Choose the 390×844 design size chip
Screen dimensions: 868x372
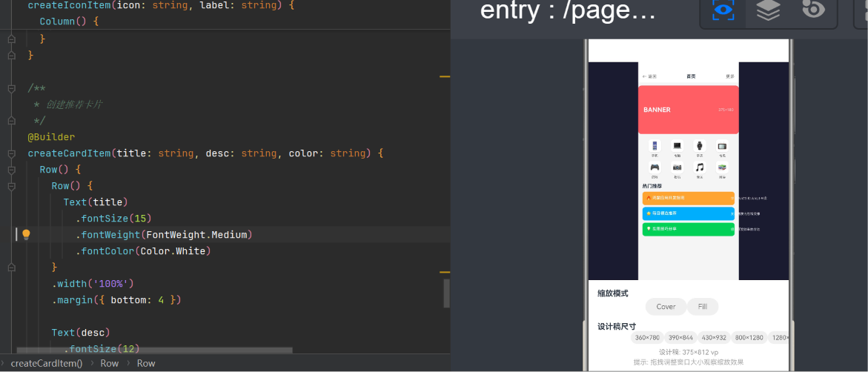tap(680, 338)
